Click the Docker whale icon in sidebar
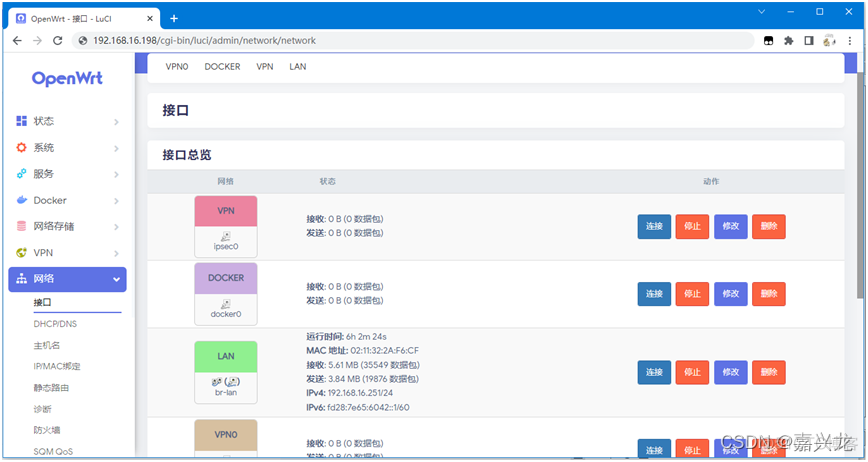 pyautogui.click(x=22, y=200)
